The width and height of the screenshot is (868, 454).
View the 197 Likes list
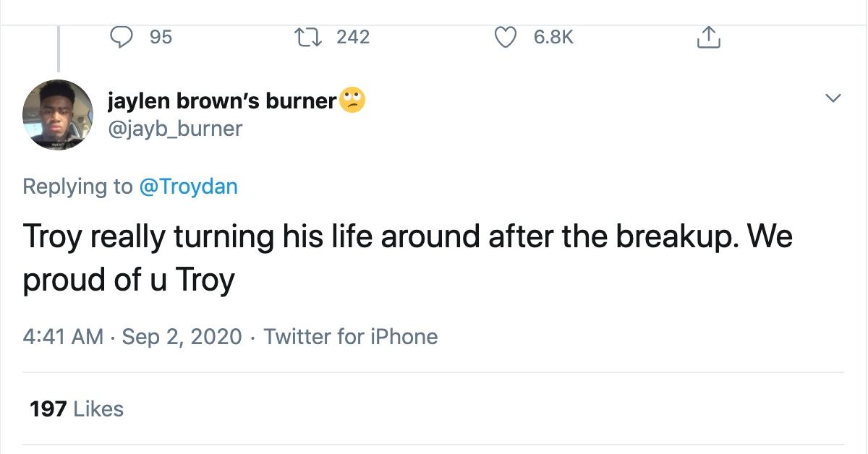(75, 408)
